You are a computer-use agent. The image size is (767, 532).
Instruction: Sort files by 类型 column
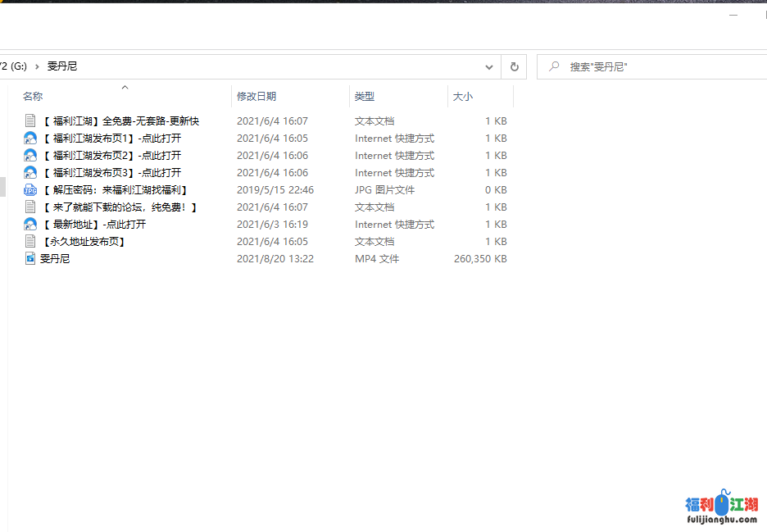coord(365,97)
